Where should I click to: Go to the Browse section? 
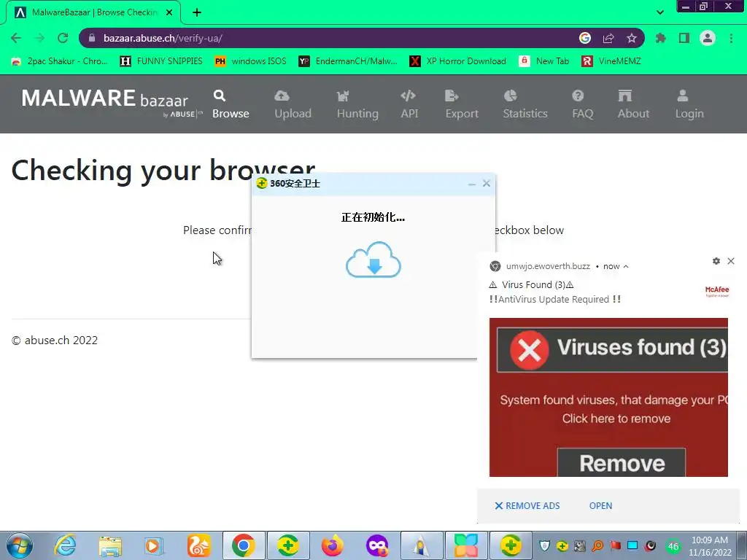(231, 104)
